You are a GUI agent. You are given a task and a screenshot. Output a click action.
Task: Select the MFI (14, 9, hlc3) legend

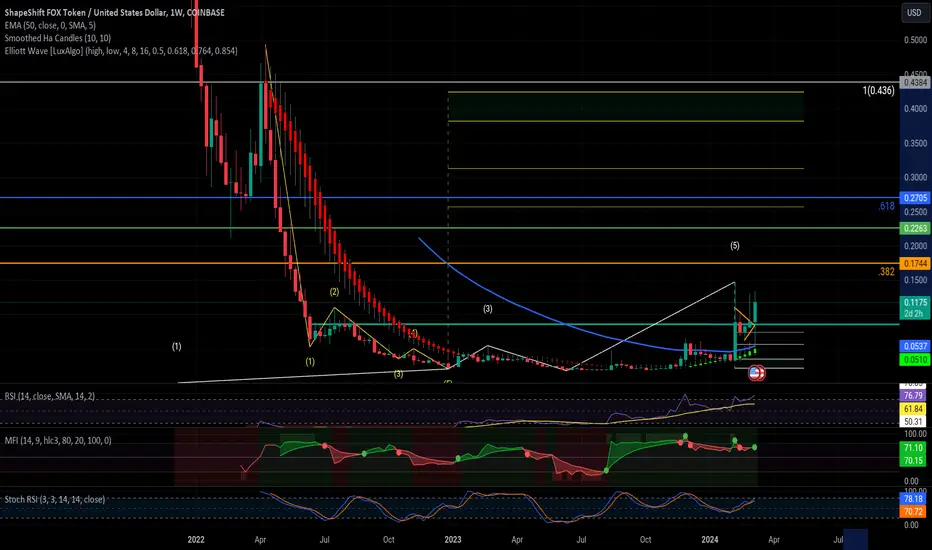pos(58,441)
